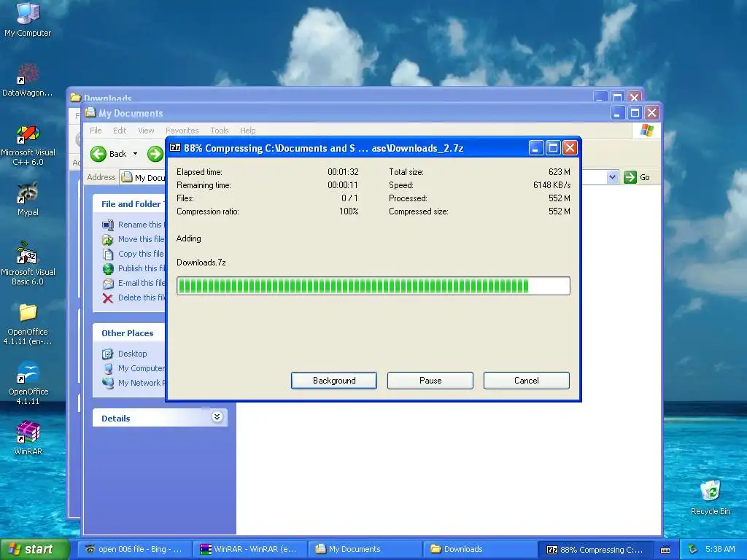Open the Back button history dropdown arrow
The image size is (747, 560).
pos(135,154)
